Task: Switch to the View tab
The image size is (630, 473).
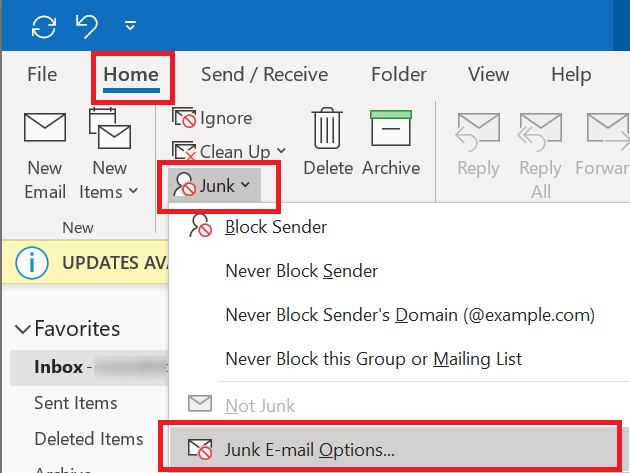Action: [488, 74]
